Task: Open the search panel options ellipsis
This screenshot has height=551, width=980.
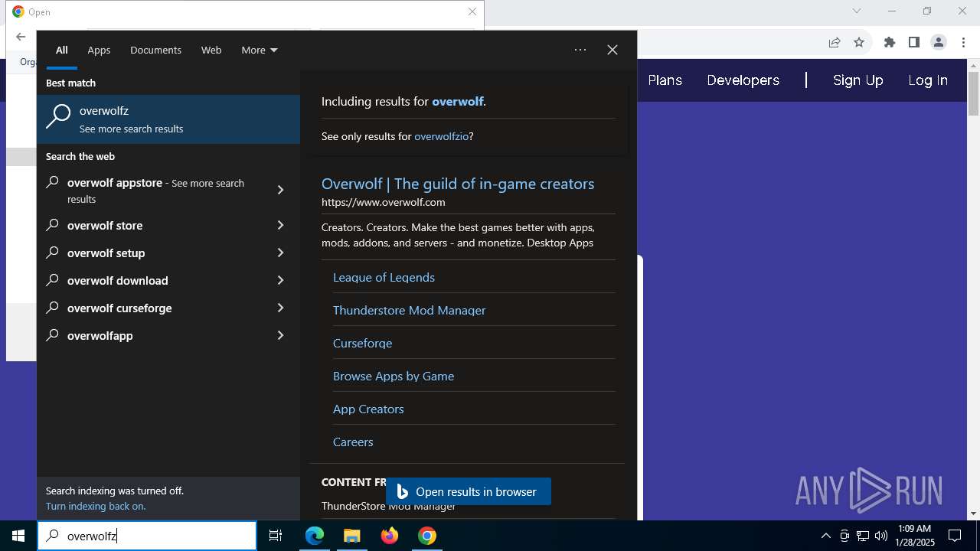Action: click(x=580, y=50)
